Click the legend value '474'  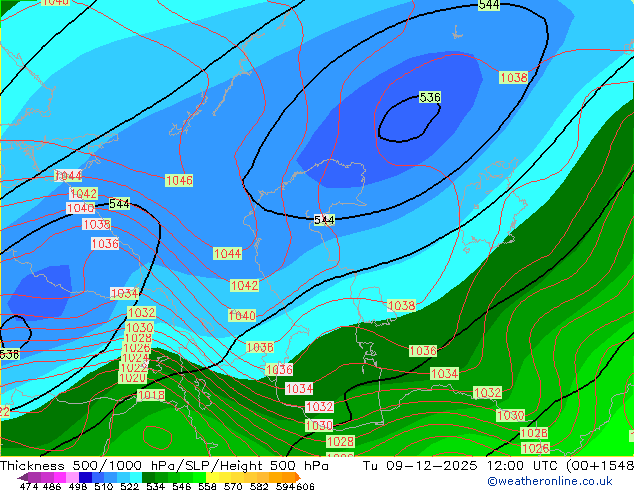pos(29,486)
